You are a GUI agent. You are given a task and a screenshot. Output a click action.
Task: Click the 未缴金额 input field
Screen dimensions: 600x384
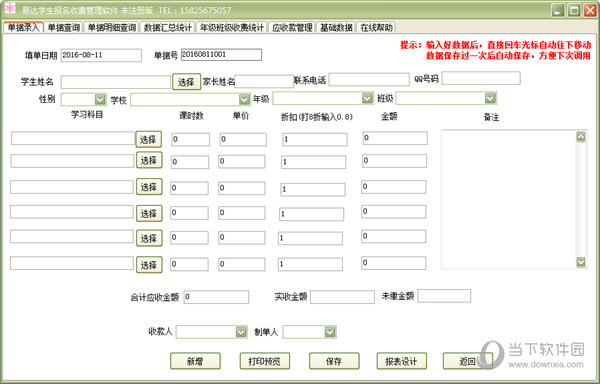[x=444, y=296]
